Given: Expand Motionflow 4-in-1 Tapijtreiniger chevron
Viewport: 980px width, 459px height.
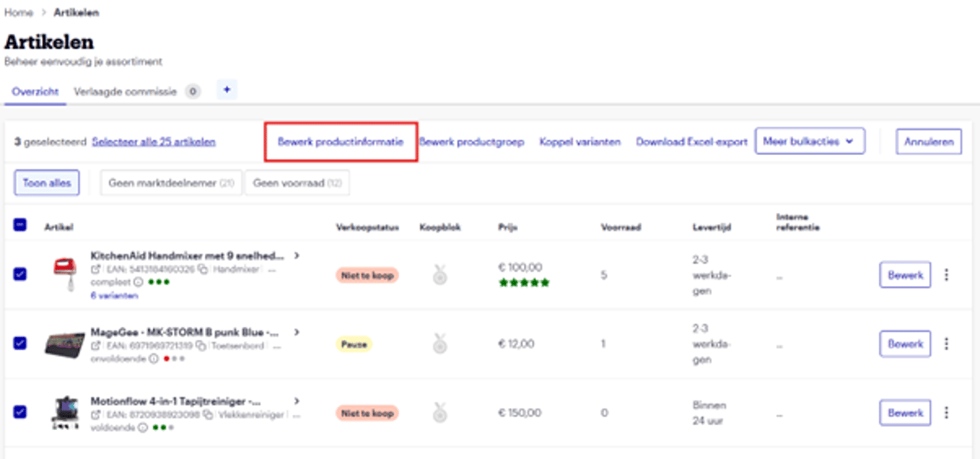Looking at the screenshot, I should click(297, 400).
